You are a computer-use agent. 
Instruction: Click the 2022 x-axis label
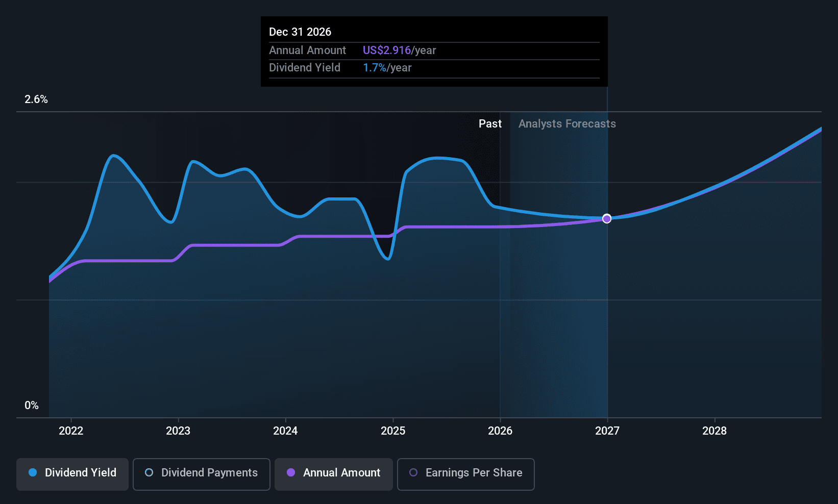(x=71, y=431)
